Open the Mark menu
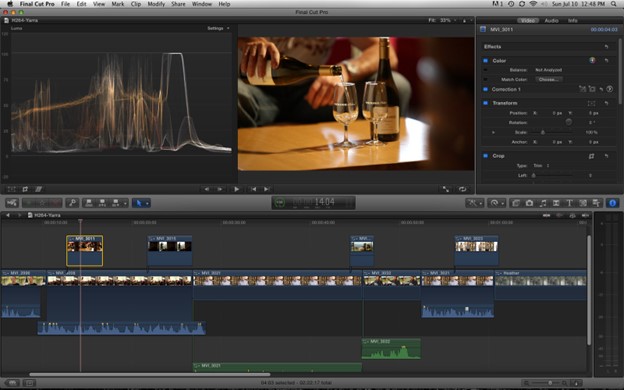The width and height of the screenshot is (624, 390). click(117, 4)
